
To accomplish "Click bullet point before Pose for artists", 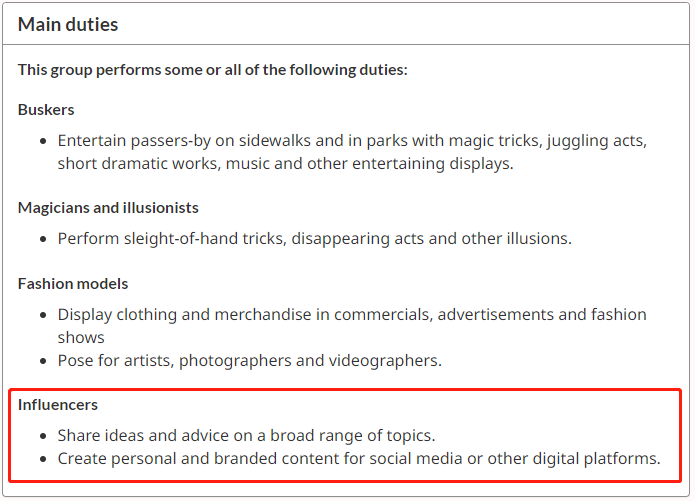I will point(43,361).
